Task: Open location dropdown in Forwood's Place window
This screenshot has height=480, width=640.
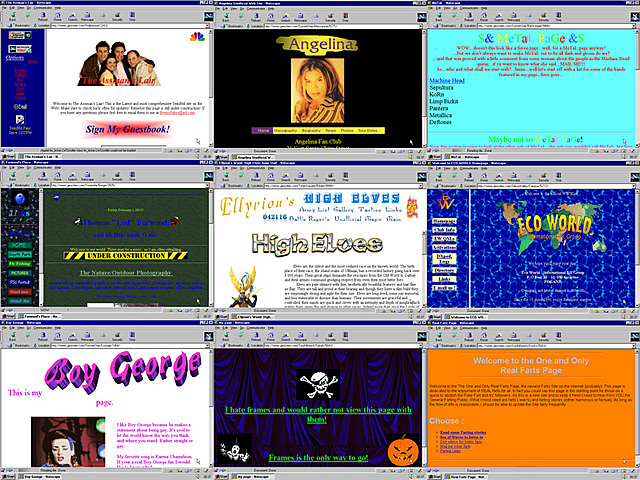Action: [x=207, y=185]
